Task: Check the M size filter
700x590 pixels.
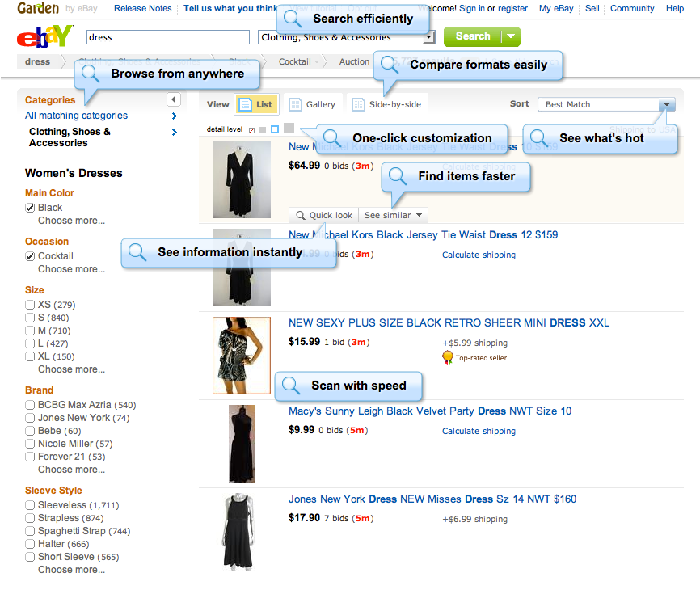Action: click(30, 331)
